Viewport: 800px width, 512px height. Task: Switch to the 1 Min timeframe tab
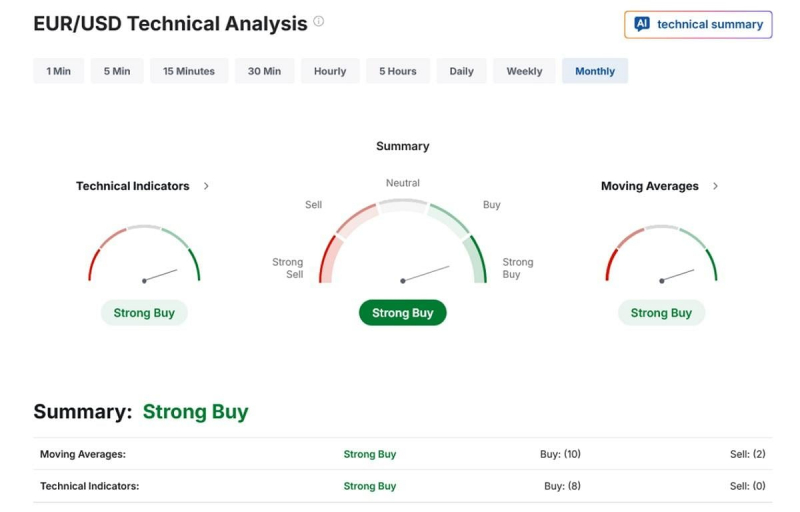(59, 71)
